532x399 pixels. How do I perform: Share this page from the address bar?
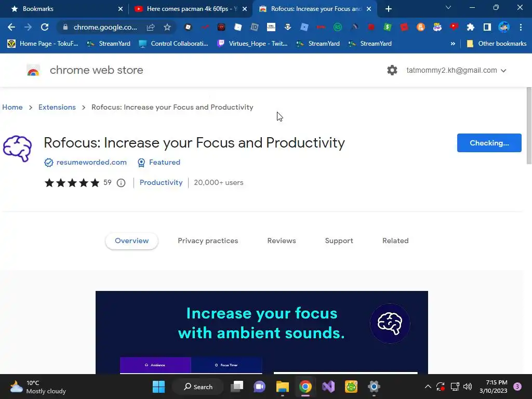151,27
